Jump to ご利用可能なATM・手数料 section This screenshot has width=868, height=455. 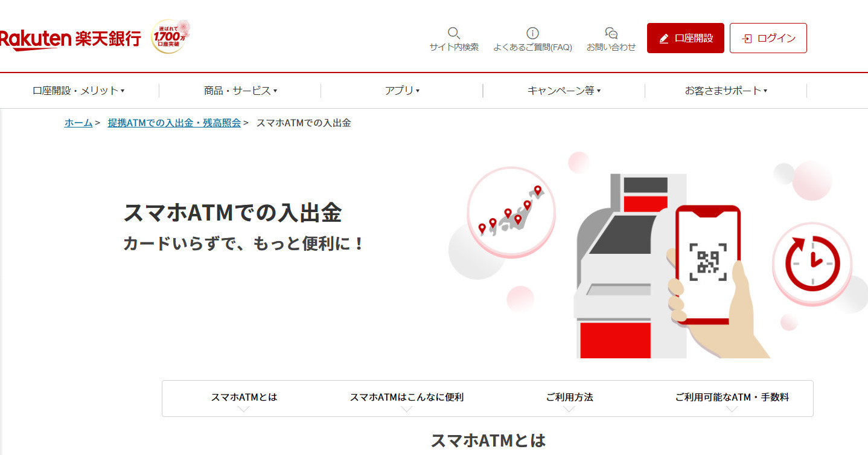pos(732,398)
